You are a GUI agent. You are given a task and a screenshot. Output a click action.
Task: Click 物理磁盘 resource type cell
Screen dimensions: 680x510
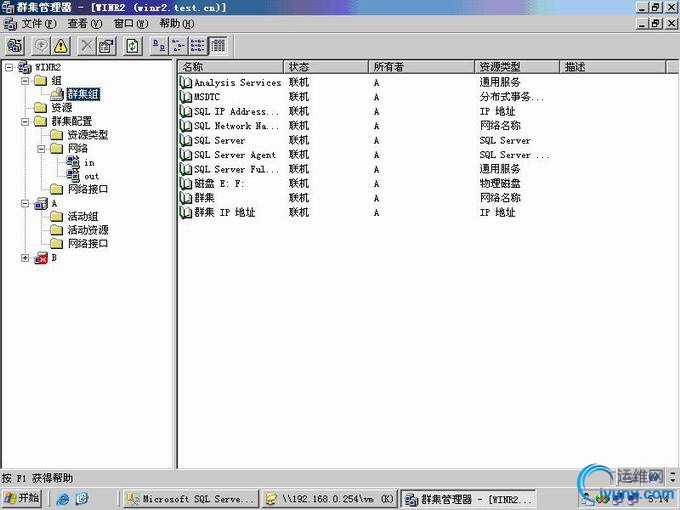tap(500, 184)
